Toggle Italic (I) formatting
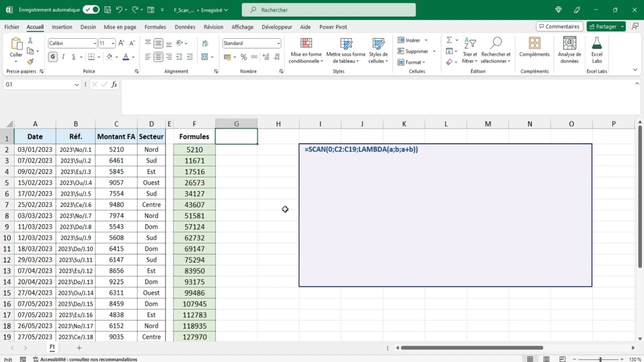The height and width of the screenshot is (362, 644). click(63, 57)
